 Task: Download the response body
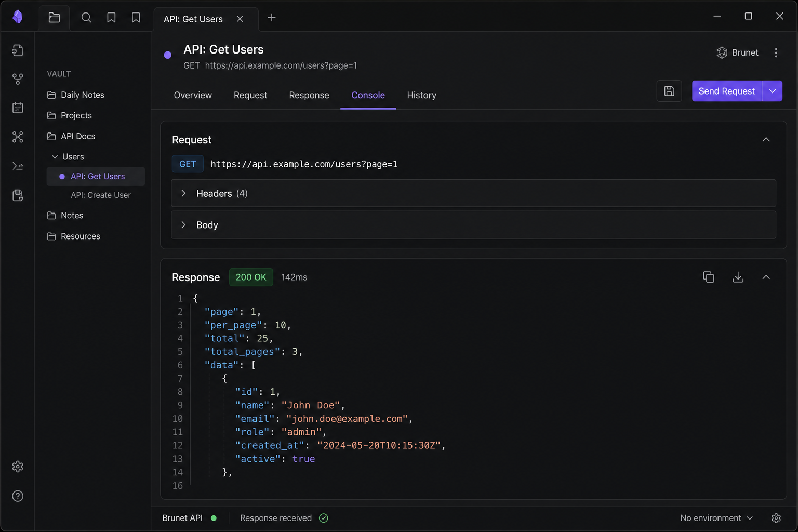tap(738, 277)
